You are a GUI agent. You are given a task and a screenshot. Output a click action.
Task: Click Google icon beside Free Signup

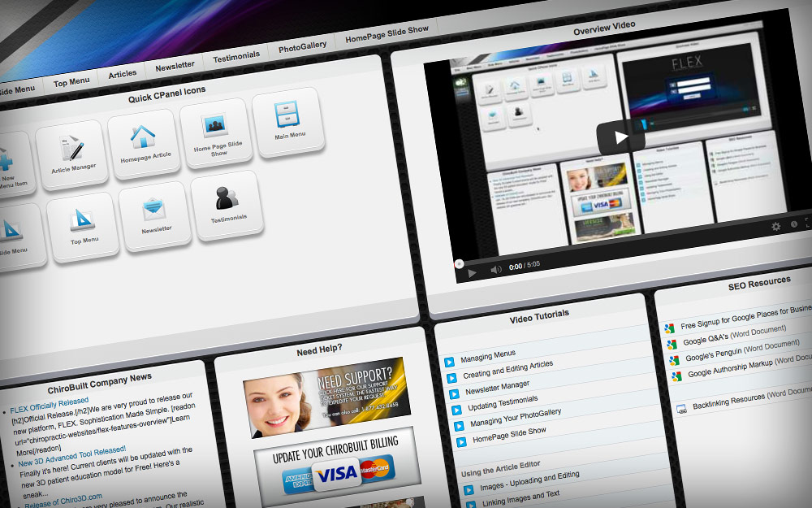(x=669, y=328)
